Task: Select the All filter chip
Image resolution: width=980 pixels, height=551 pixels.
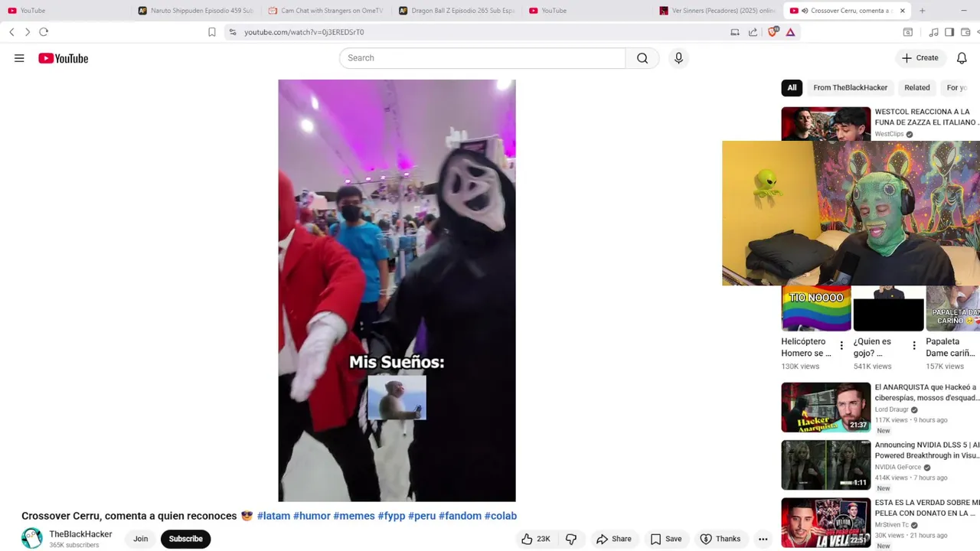Action: point(792,88)
